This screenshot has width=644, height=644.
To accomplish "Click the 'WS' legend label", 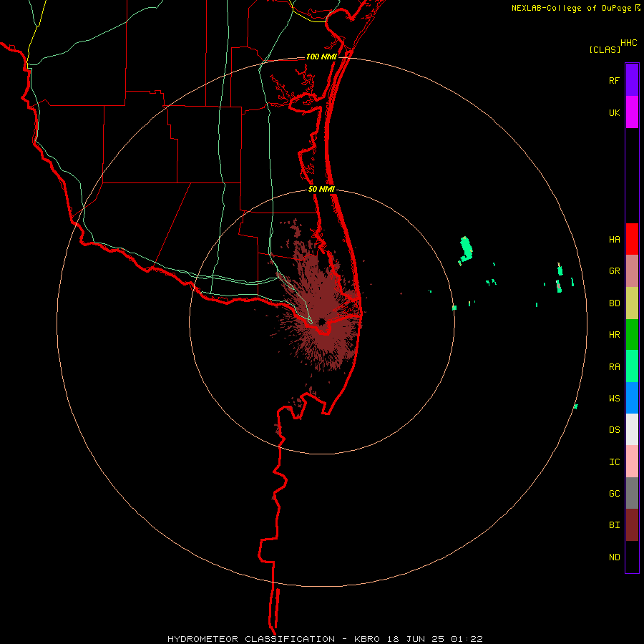I will pyautogui.click(x=614, y=398).
